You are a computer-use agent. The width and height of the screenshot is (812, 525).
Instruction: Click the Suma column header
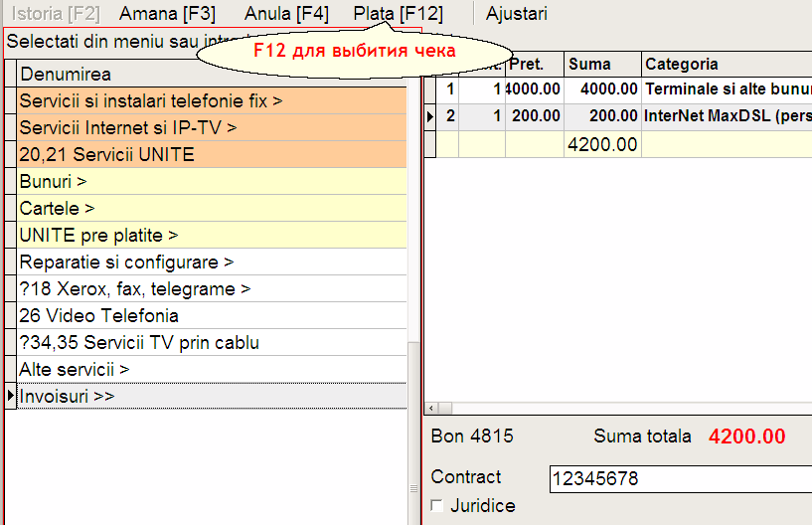602,65
